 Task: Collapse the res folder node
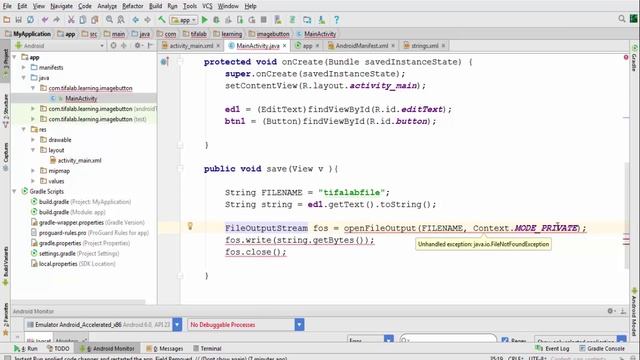[24, 129]
